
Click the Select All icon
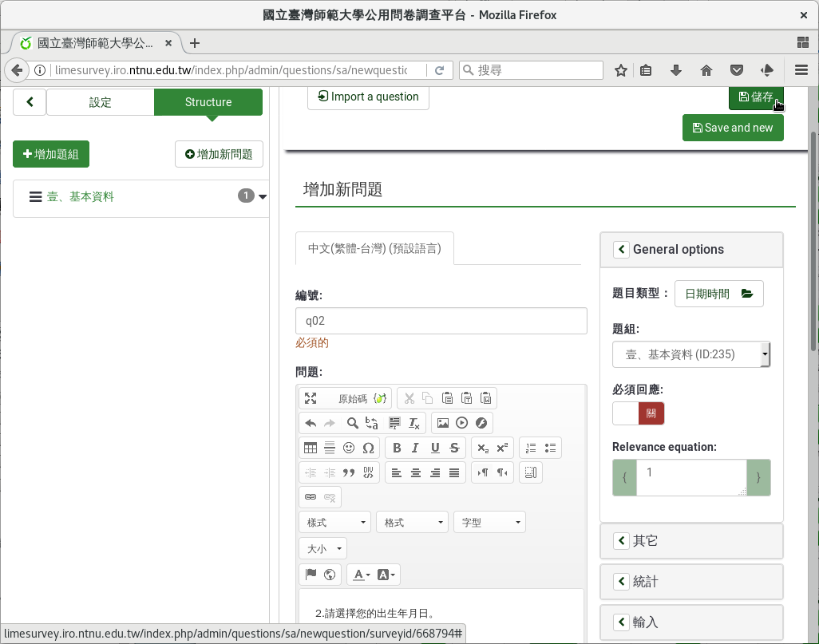(x=394, y=423)
